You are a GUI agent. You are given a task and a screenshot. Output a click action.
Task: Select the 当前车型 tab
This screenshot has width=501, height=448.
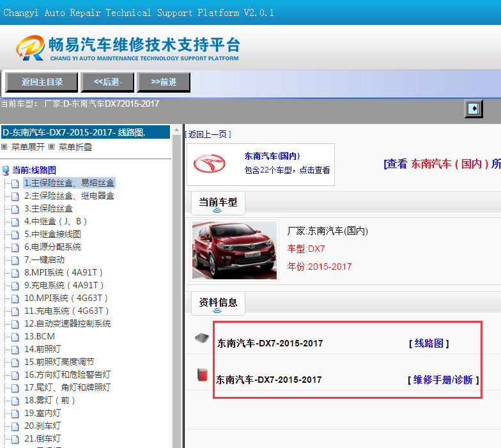[219, 203]
